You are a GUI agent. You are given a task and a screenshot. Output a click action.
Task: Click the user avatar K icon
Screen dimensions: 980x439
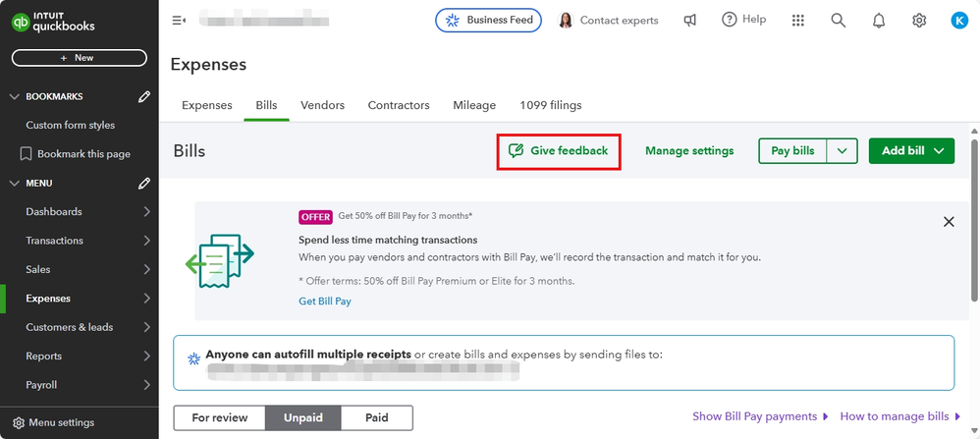[x=959, y=20]
